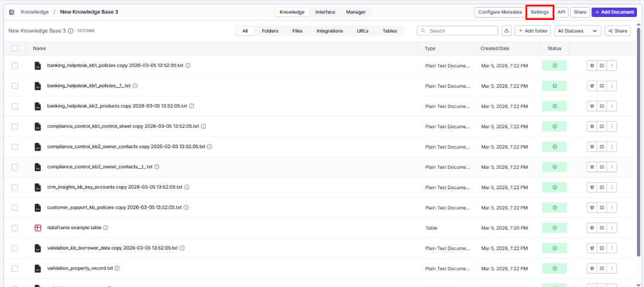Screen dimensions: 644x287
Task: Click info icon after validation_property_record.txt name
Action: tap(117, 268)
